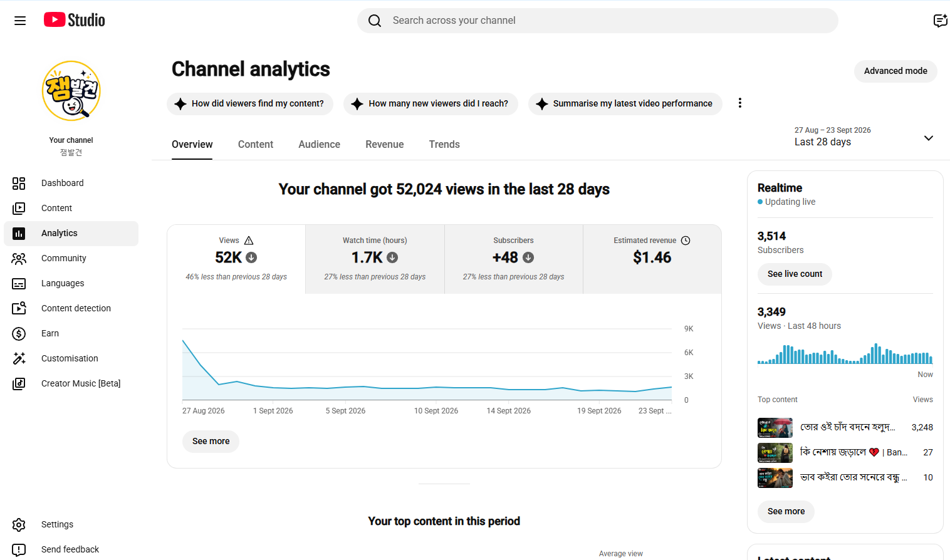
Task: Click See more below the views chart
Action: coord(211,442)
